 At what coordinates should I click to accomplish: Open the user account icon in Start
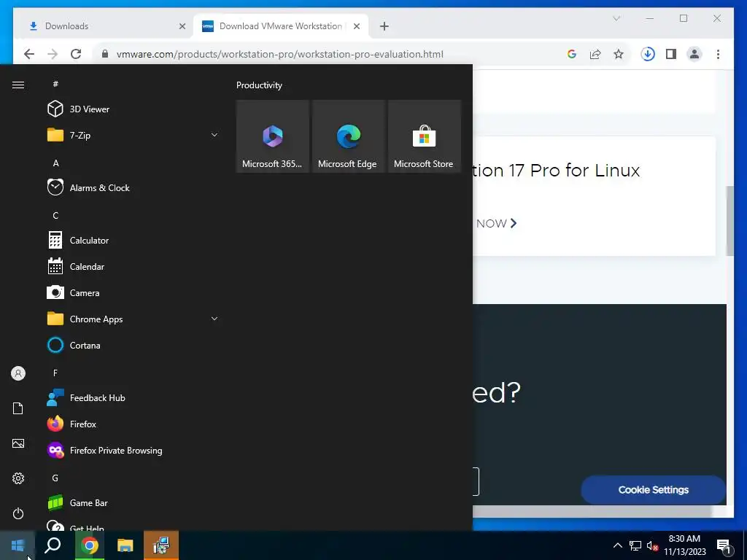[x=18, y=373]
